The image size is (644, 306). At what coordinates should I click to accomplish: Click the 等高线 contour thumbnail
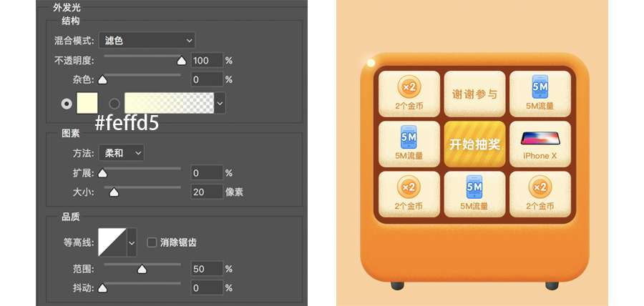(x=112, y=242)
